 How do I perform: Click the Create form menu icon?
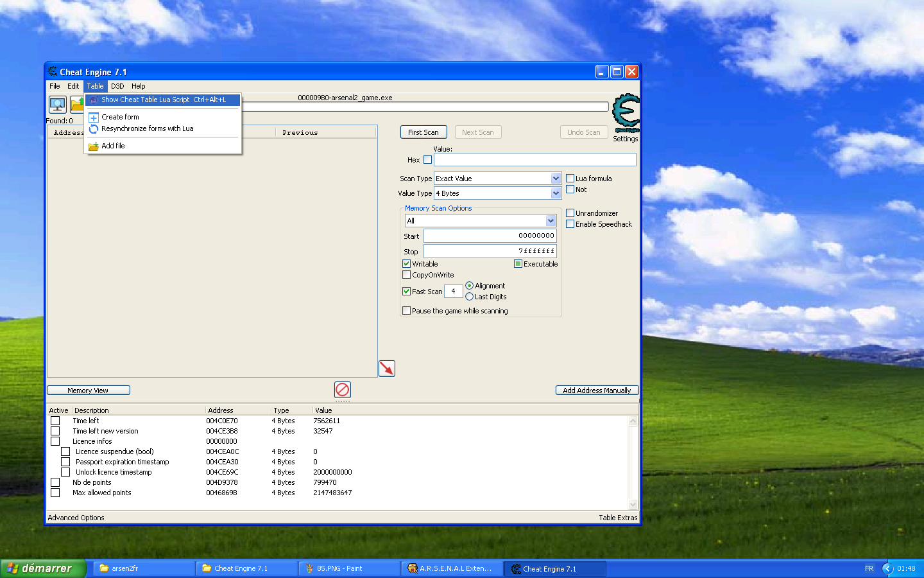tap(94, 117)
